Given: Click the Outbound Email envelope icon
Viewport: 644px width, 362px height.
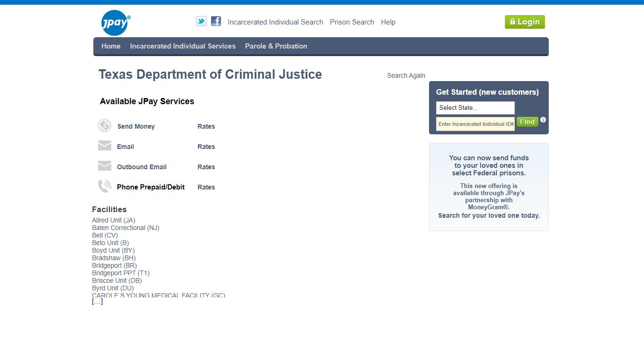Looking at the screenshot, I should (105, 166).
